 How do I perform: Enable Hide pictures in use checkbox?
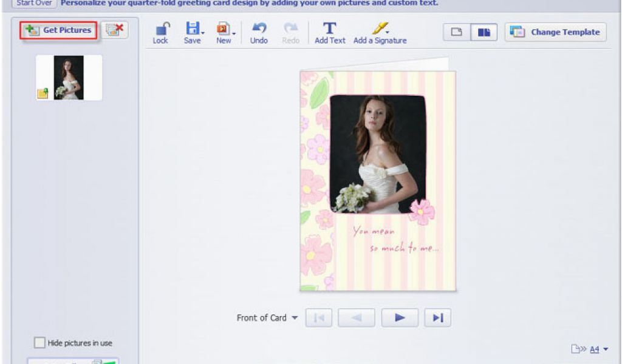click(39, 343)
